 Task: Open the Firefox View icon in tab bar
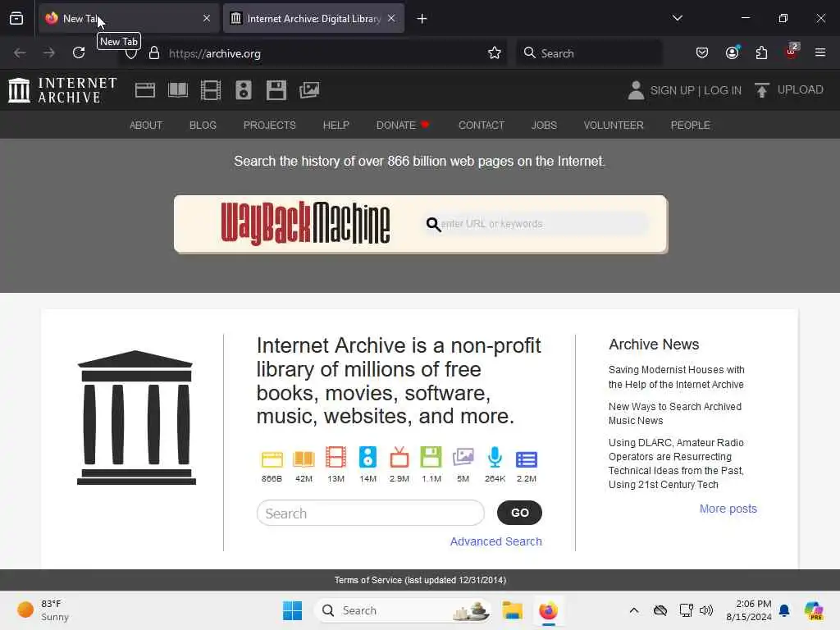tap(16, 19)
